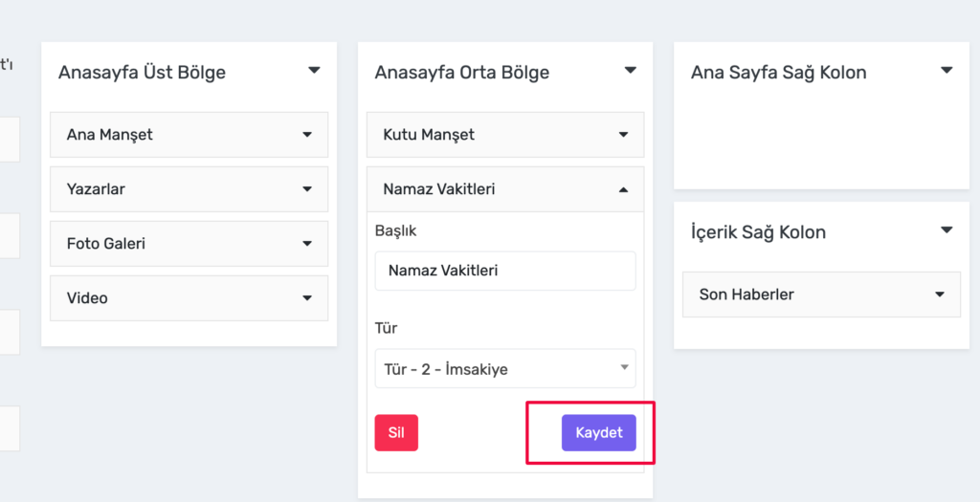Select the Ana Manşet widget title
This screenshot has height=502, width=980.
110,135
